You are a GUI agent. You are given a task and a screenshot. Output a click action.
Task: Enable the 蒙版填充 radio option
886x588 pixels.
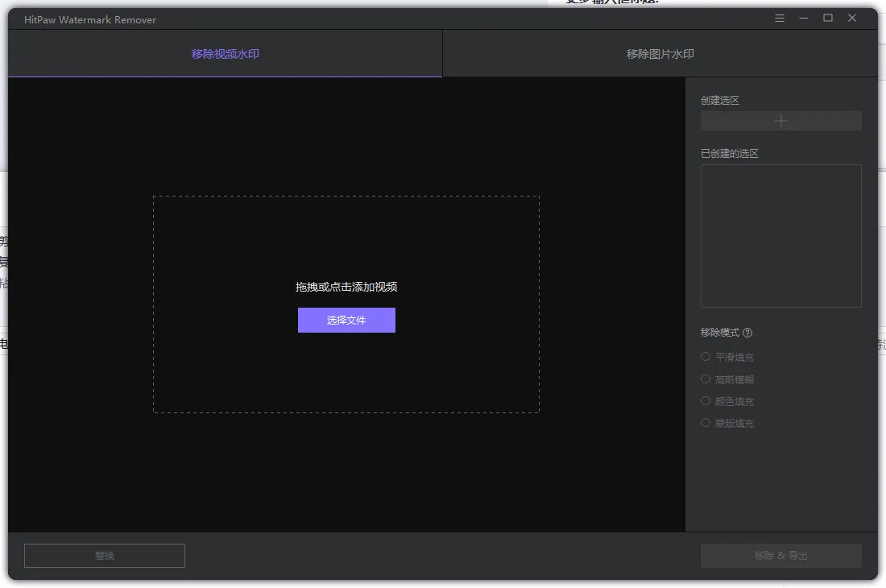[x=706, y=423]
